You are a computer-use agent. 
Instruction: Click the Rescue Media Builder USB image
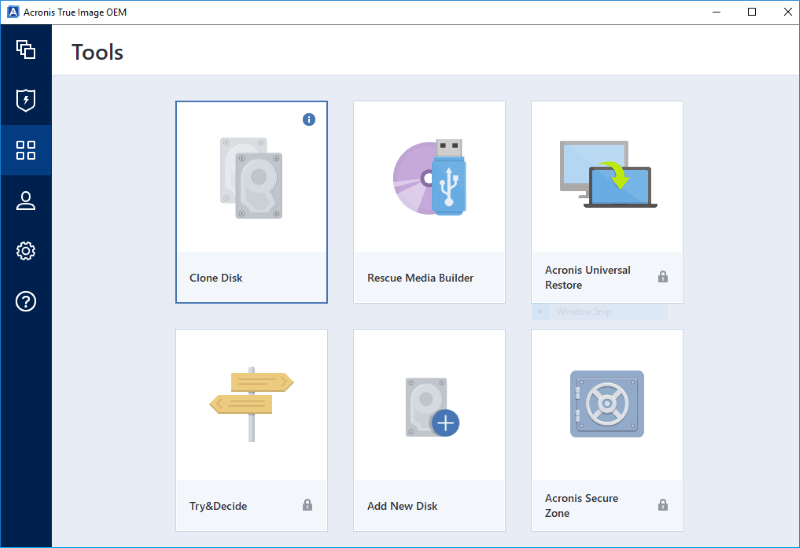tap(430, 177)
